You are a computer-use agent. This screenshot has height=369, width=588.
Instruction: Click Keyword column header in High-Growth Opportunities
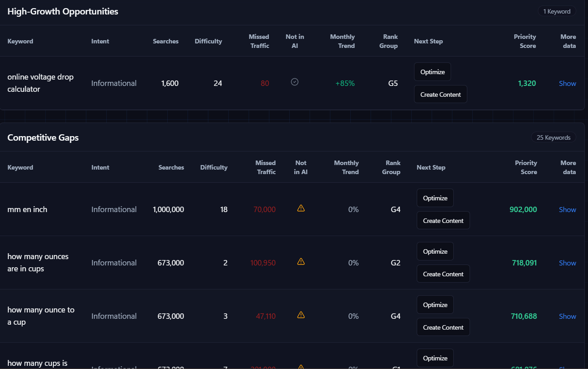coord(20,41)
